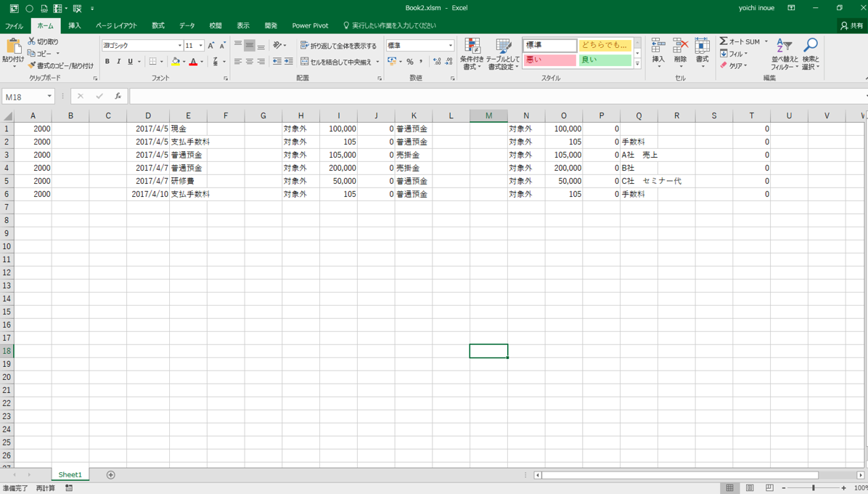The width and height of the screenshot is (868, 494).
Task: Toggle underline formatting
Action: coord(130,62)
